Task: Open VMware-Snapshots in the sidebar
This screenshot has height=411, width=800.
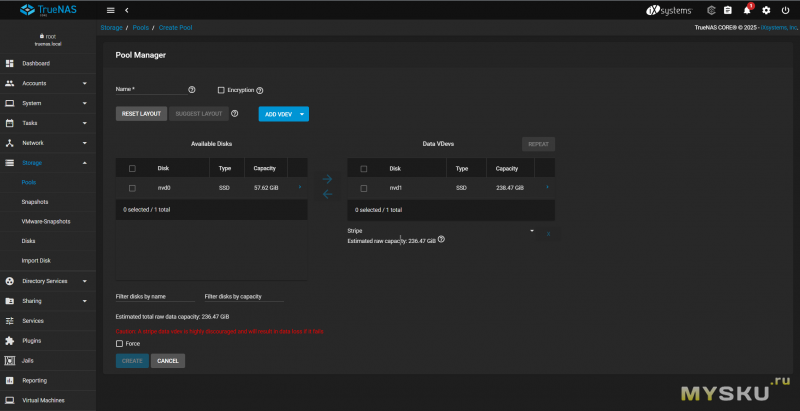Action: [48, 221]
